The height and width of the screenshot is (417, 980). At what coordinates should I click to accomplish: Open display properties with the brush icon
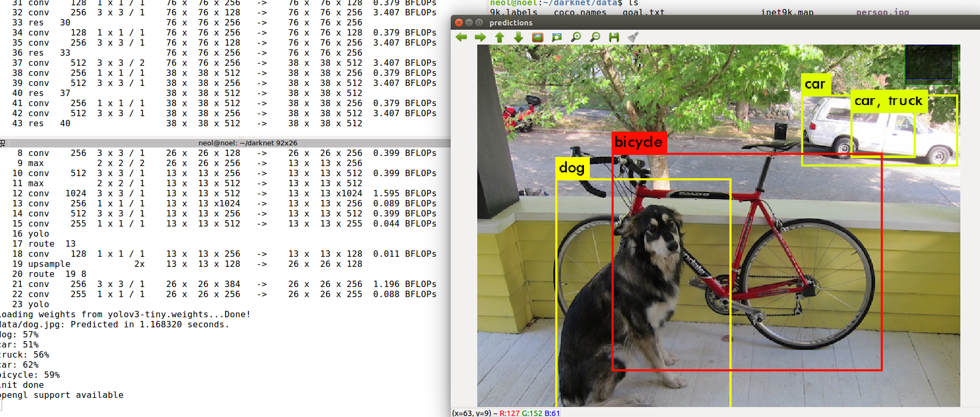pyautogui.click(x=633, y=37)
